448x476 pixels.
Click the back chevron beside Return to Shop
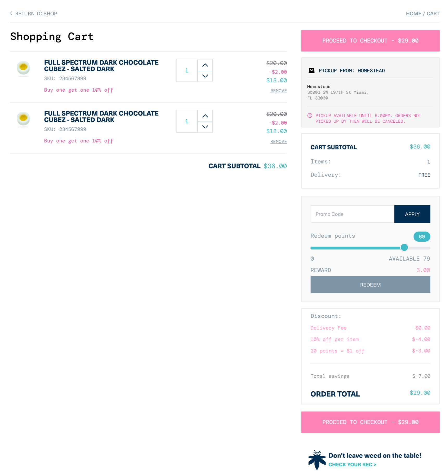pos(11,13)
